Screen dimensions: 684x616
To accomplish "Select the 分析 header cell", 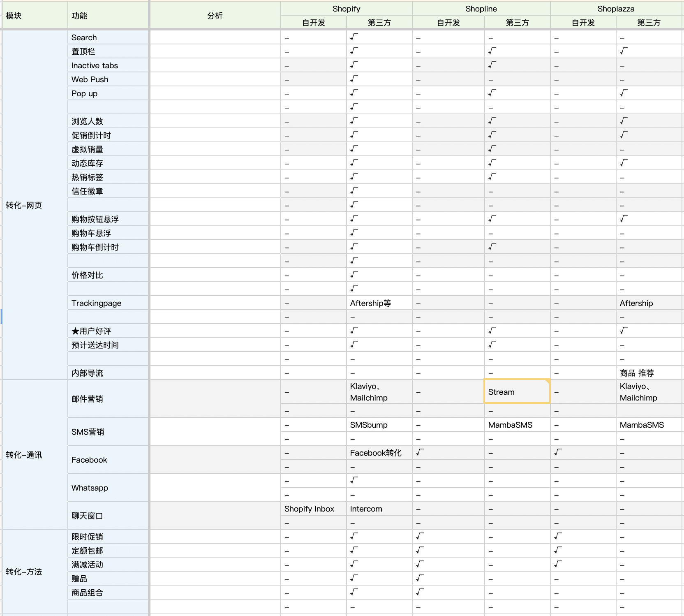I will pyautogui.click(x=215, y=16).
